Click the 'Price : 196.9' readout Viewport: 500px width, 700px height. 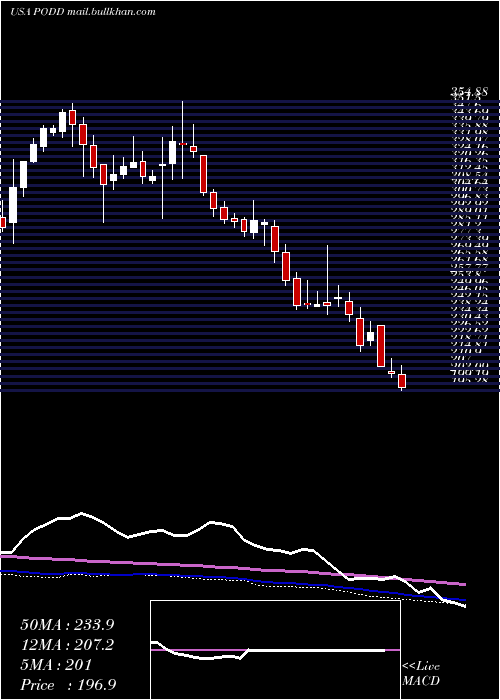[x=69, y=685]
